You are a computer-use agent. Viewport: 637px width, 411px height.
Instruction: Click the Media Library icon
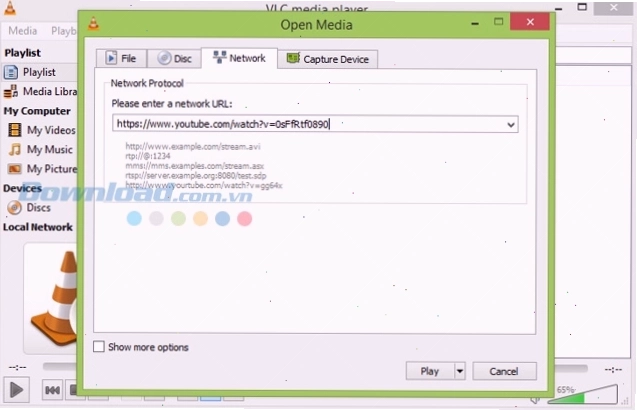[x=11, y=92]
